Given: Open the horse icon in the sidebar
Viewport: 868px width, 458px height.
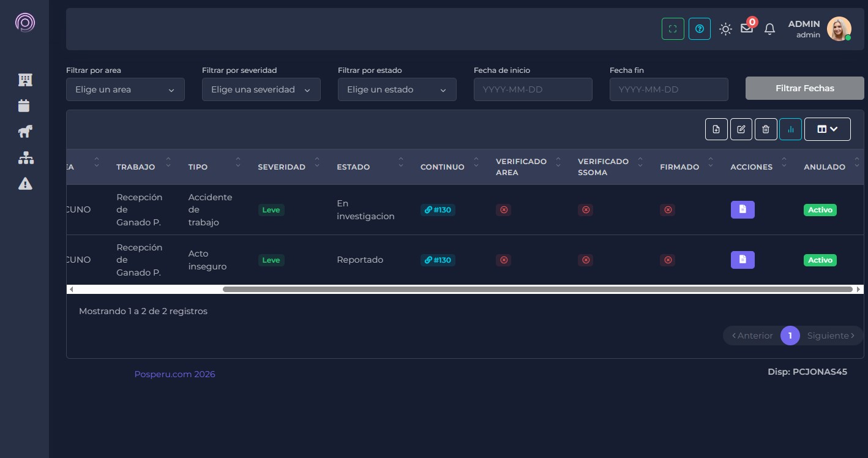Looking at the screenshot, I should (x=25, y=131).
